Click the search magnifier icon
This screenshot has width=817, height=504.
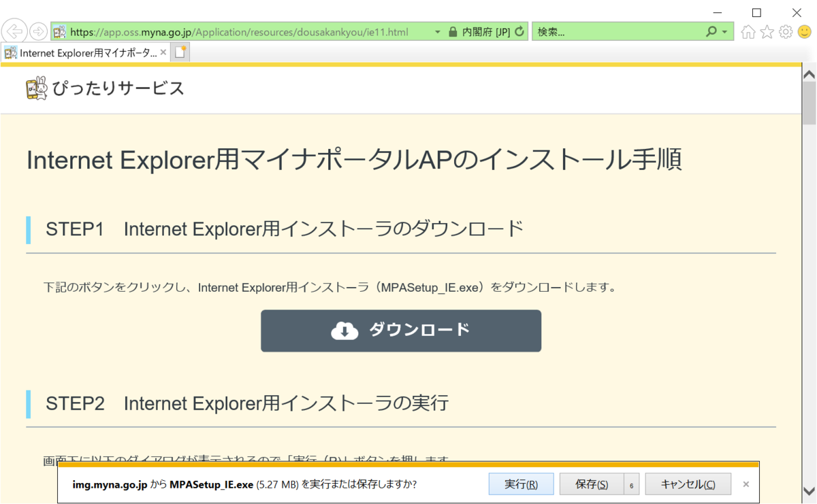(x=711, y=32)
